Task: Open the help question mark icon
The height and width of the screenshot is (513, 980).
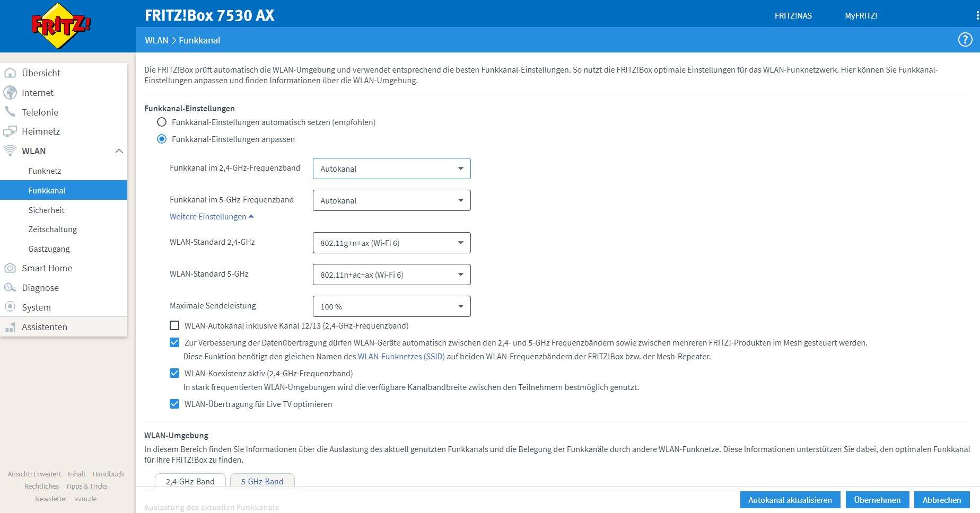Action: click(x=965, y=40)
